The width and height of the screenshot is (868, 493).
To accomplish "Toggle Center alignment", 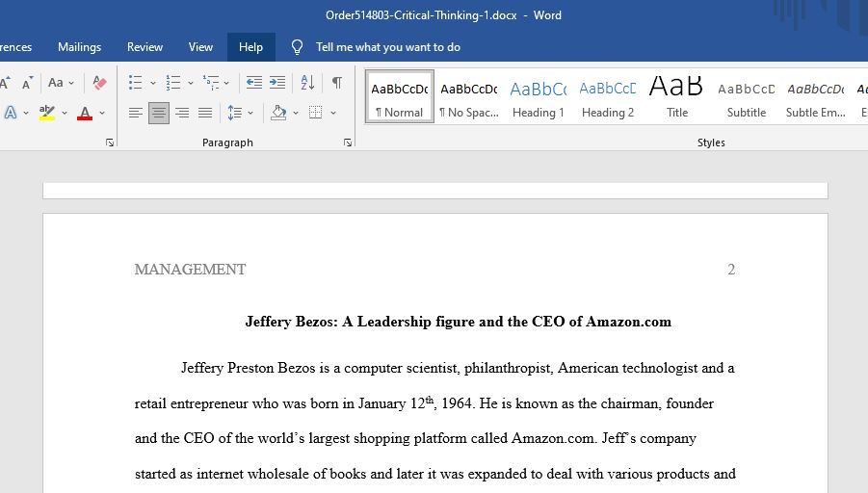I will pyautogui.click(x=159, y=113).
